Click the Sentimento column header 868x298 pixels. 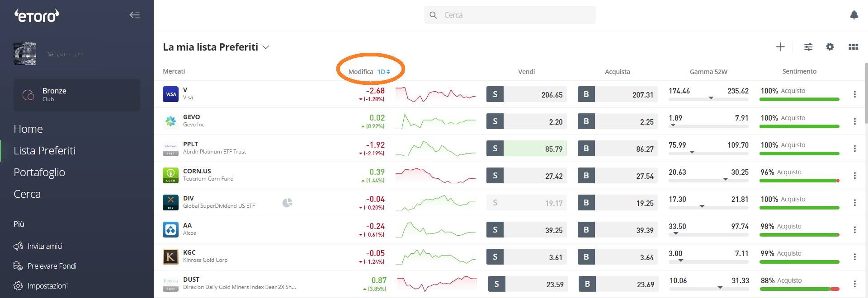pos(799,71)
